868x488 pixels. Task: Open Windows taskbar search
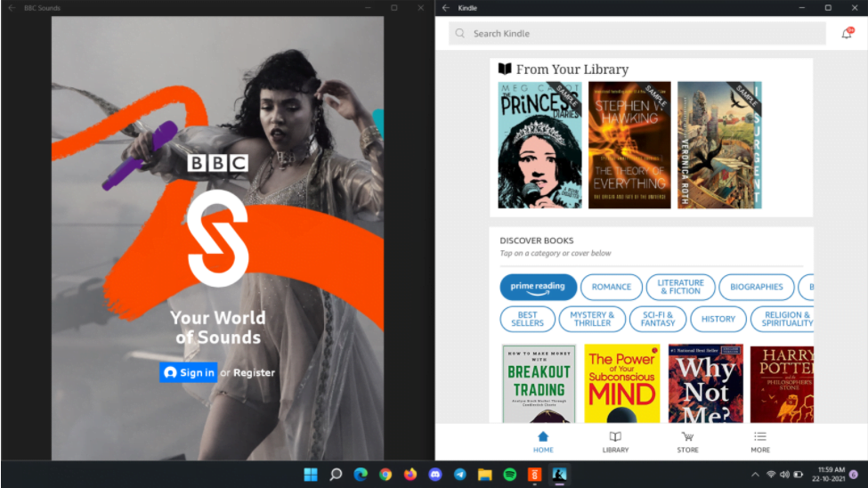pos(336,475)
